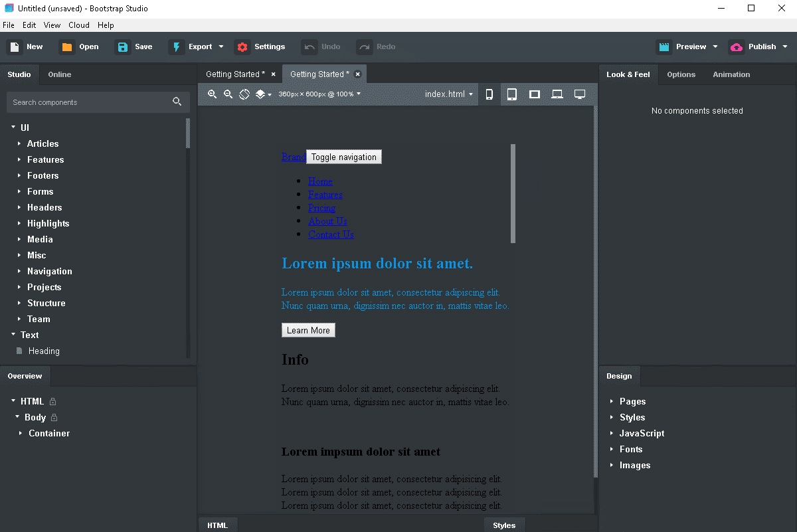The height and width of the screenshot is (532, 797).
Task: Select the landscape tablet preview size icon
Action: coord(535,94)
